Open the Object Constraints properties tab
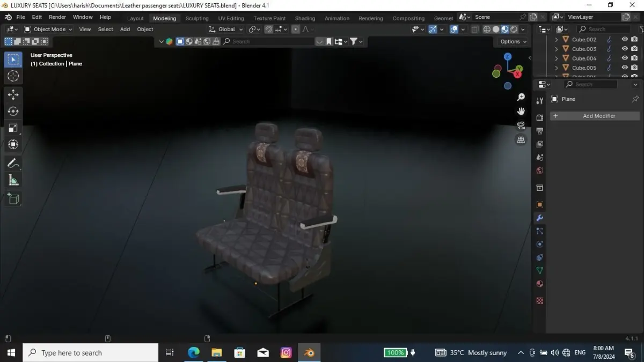The width and height of the screenshot is (644, 362). click(540, 257)
